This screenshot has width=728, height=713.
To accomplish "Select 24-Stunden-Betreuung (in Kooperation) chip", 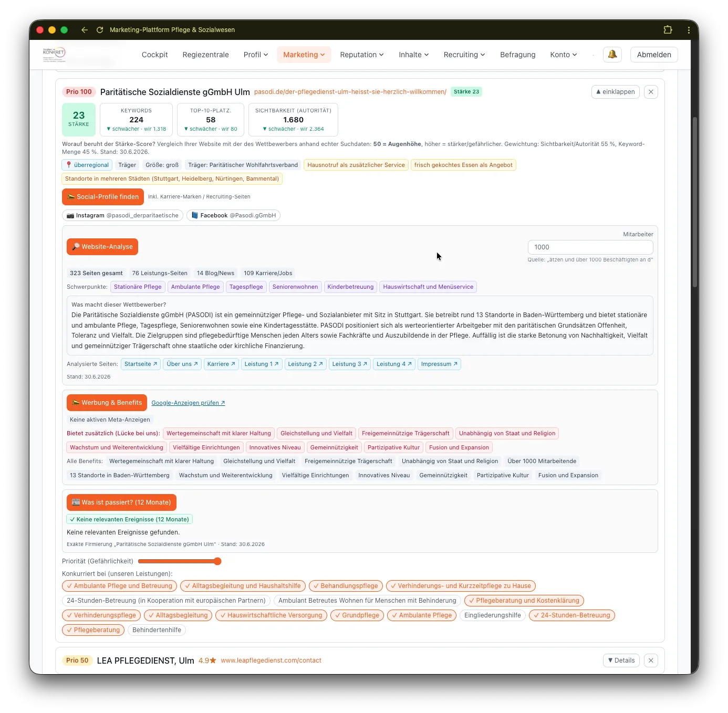I will [x=166, y=601].
